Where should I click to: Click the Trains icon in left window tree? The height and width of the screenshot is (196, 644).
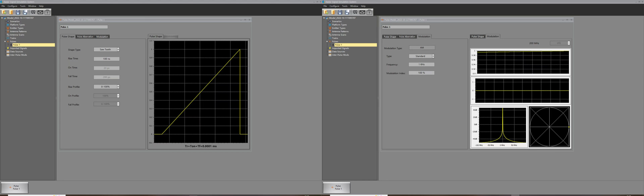[x=8, y=38]
